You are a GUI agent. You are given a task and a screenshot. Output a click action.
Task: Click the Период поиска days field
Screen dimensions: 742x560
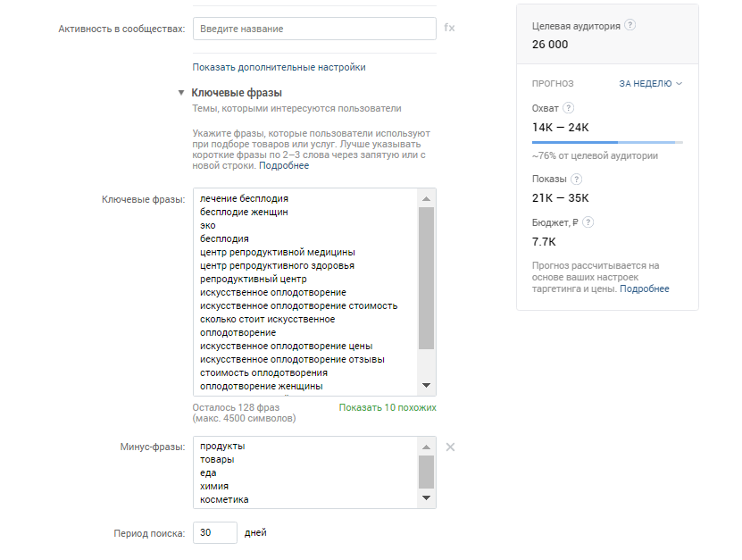click(x=215, y=532)
